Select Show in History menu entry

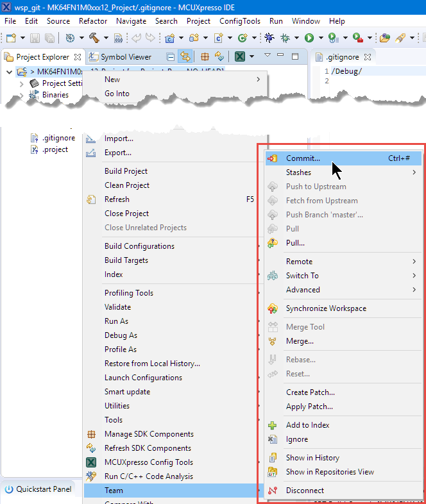pyautogui.click(x=312, y=458)
